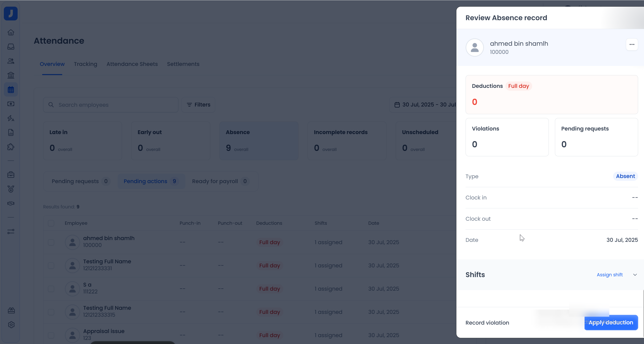Tick the select-all checkbox in table header

tap(51, 223)
